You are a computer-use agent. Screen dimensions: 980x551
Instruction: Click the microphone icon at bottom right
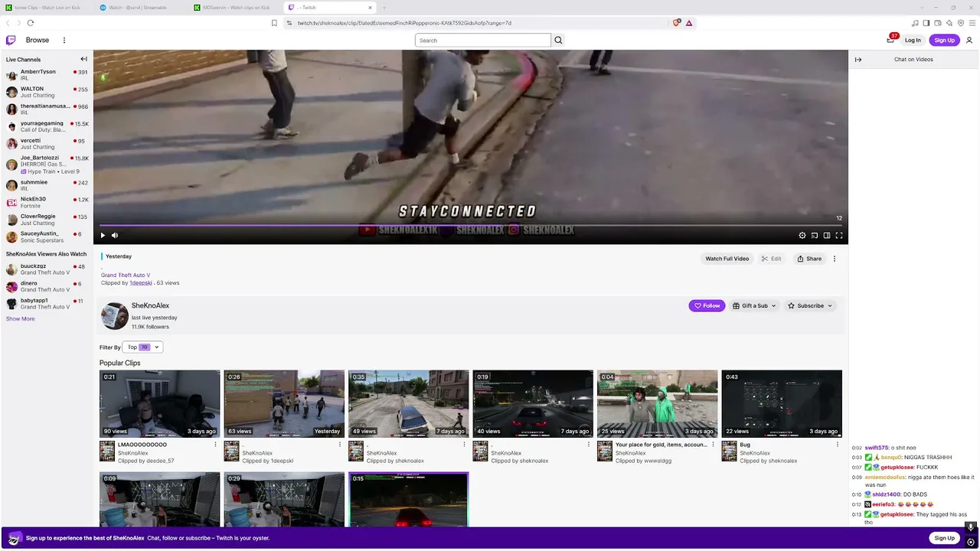971,527
